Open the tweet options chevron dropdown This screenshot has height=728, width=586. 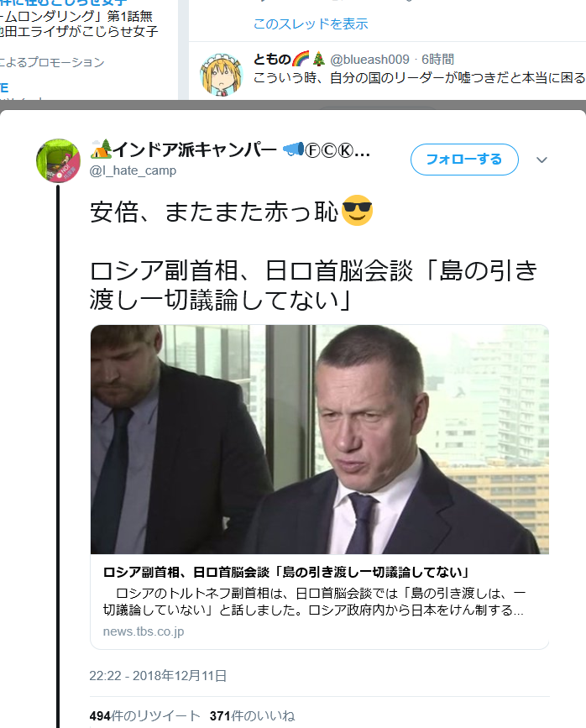tap(542, 160)
